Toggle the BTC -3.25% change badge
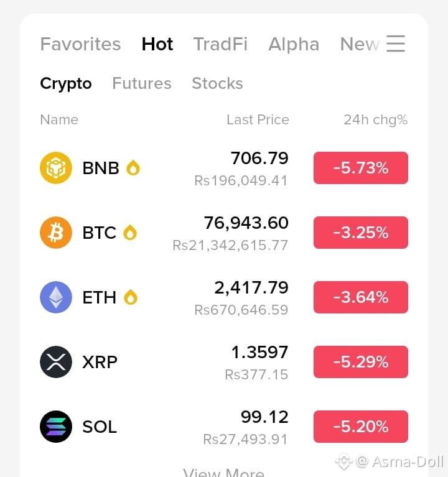 (361, 233)
